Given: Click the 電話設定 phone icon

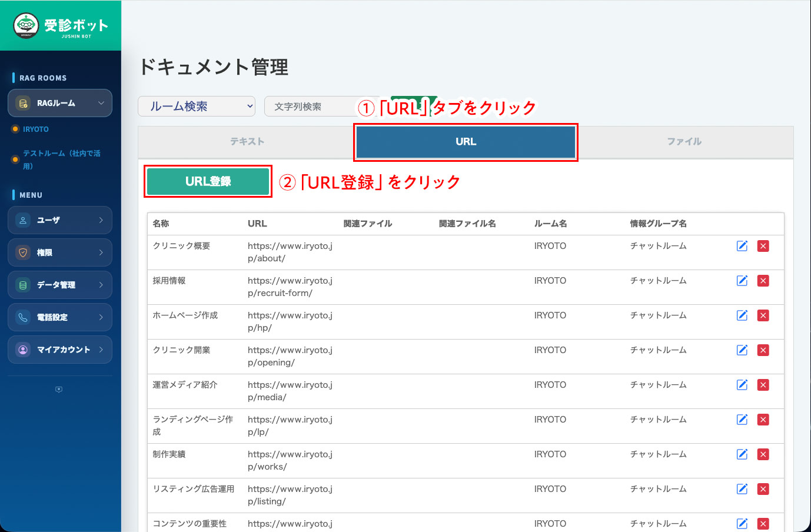Looking at the screenshot, I should click(23, 317).
